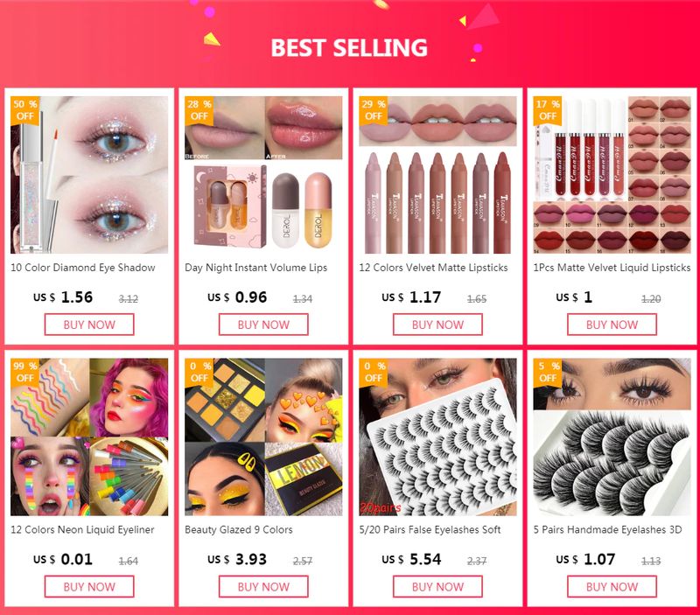Image resolution: width=700 pixels, height=615 pixels.
Task: Open the 5 Pairs Handmade Eyelashes 3D image
Action: 612,437
